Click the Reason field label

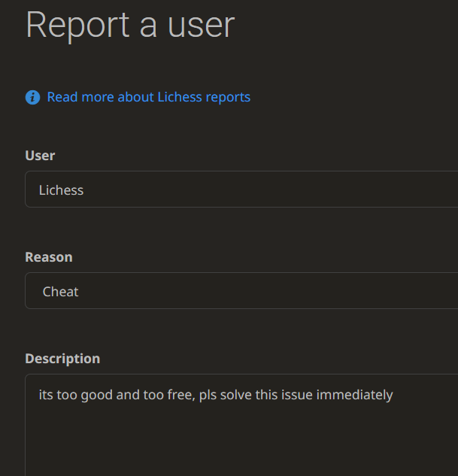(49, 257)
